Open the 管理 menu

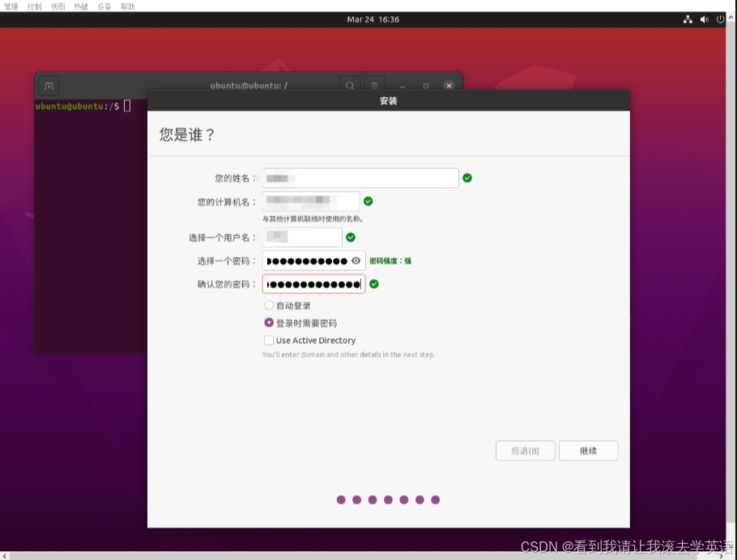[x=11, y=6]
